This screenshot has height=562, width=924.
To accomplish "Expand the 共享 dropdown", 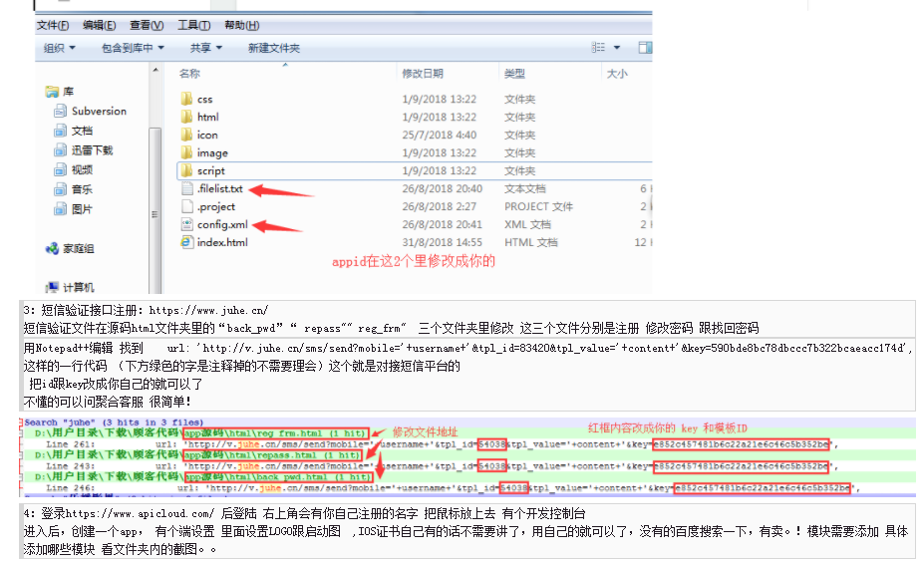I will tap(205, 48).
